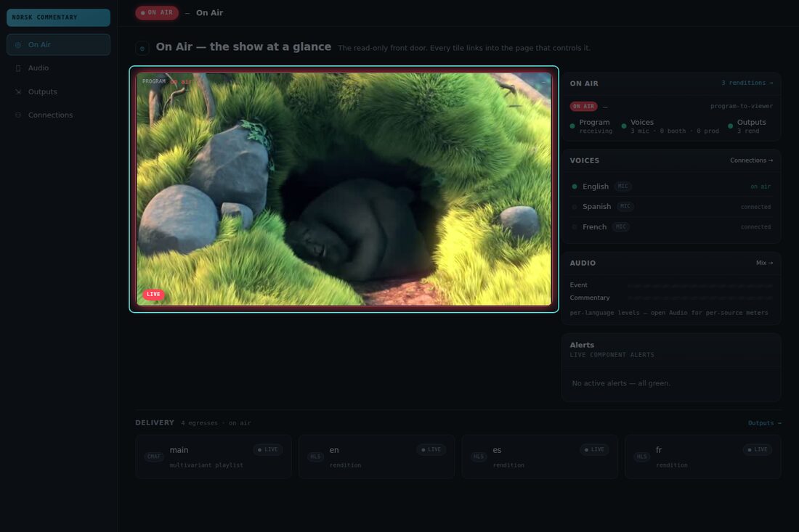Click the LIVE badge on the en tile
Image resolution: width=799 pixels, height=532 pixels.
point(431,449)
